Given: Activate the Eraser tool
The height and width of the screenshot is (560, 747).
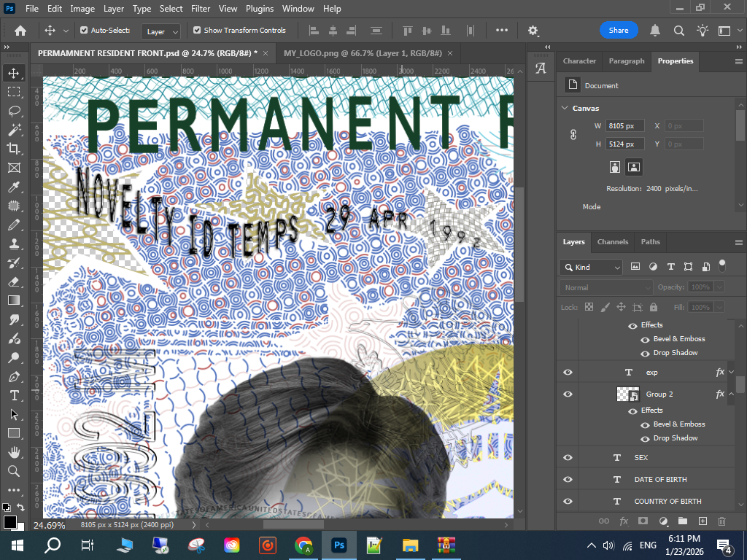Looking at the screenshot, I should point(14,281).
